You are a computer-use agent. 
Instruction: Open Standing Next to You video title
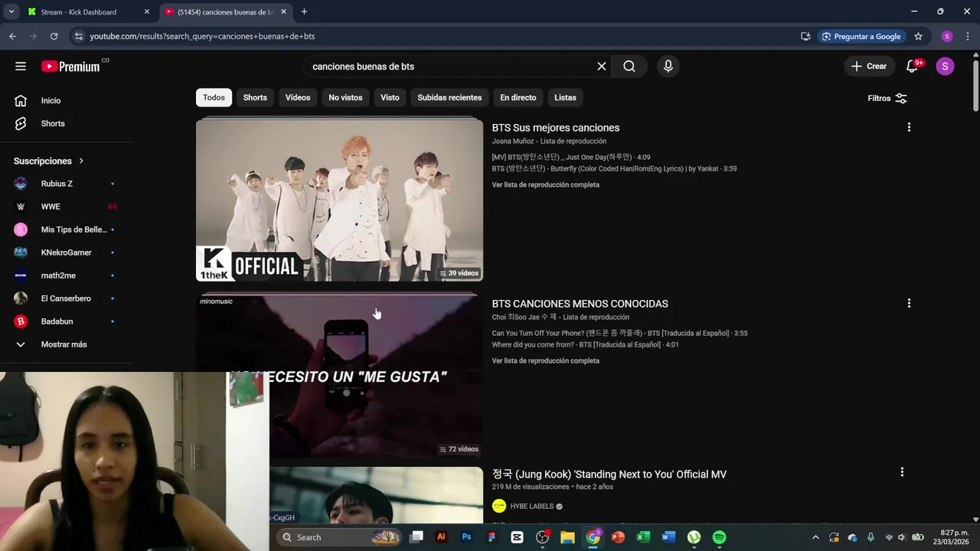(609, 474)
